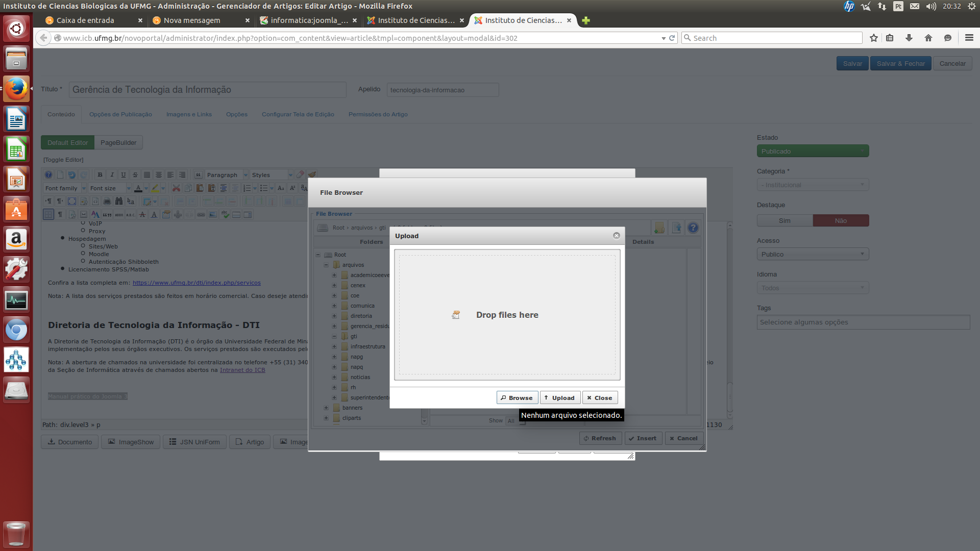Click the font text color swatch
Viewport: 980px width, 551px height.
138,188
